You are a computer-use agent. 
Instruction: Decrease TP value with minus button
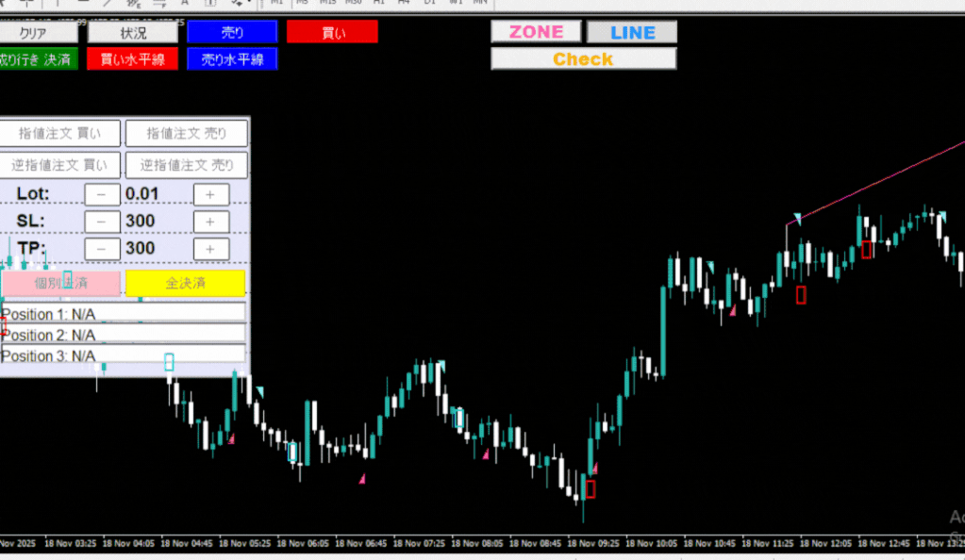(102, 249)
